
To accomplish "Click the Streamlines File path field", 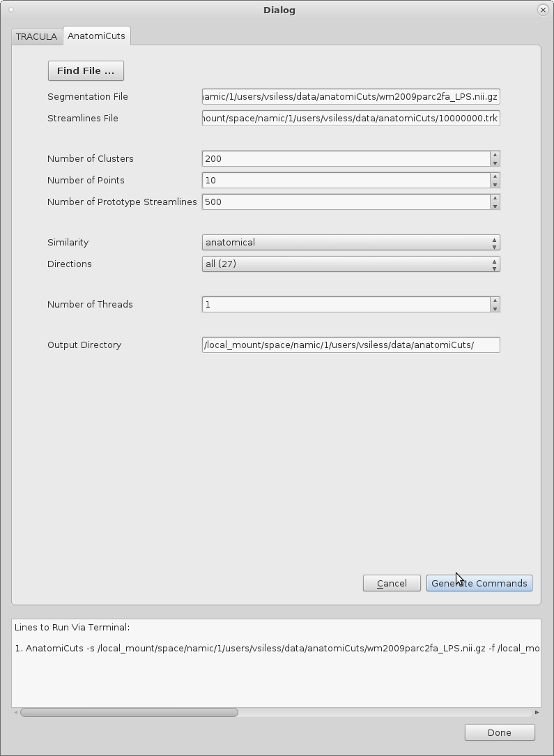I will pos(351,118).
